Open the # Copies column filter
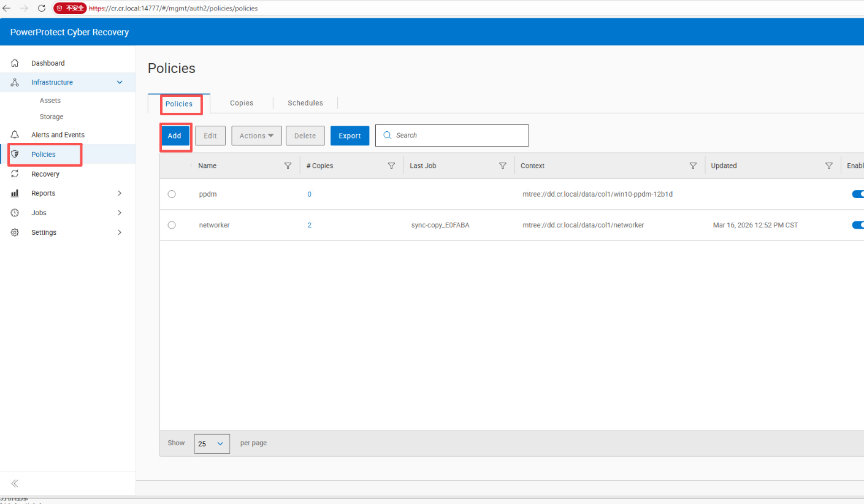The image size is (864, 504). (x=391, y=166)
